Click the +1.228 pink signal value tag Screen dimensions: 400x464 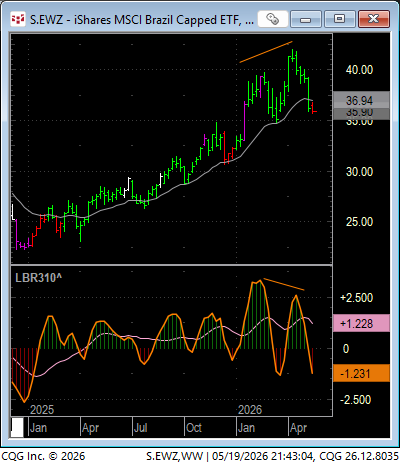click(x=361, y=323)
